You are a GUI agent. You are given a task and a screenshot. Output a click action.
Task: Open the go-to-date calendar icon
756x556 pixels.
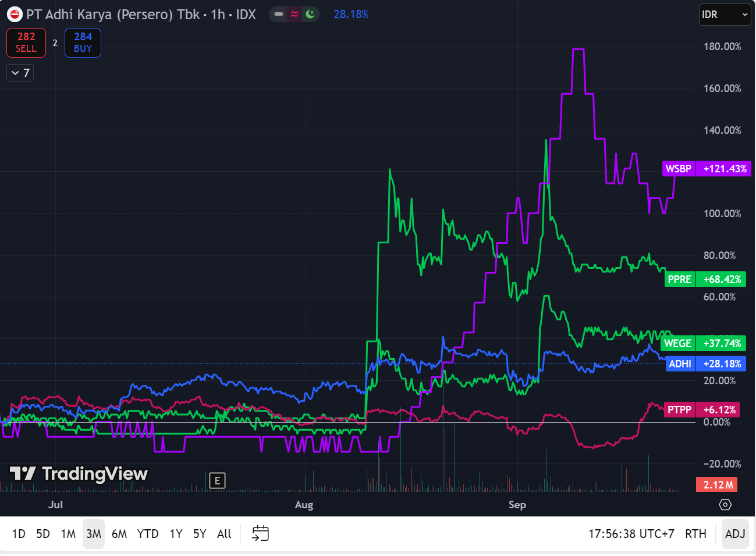tap(260, 533)
